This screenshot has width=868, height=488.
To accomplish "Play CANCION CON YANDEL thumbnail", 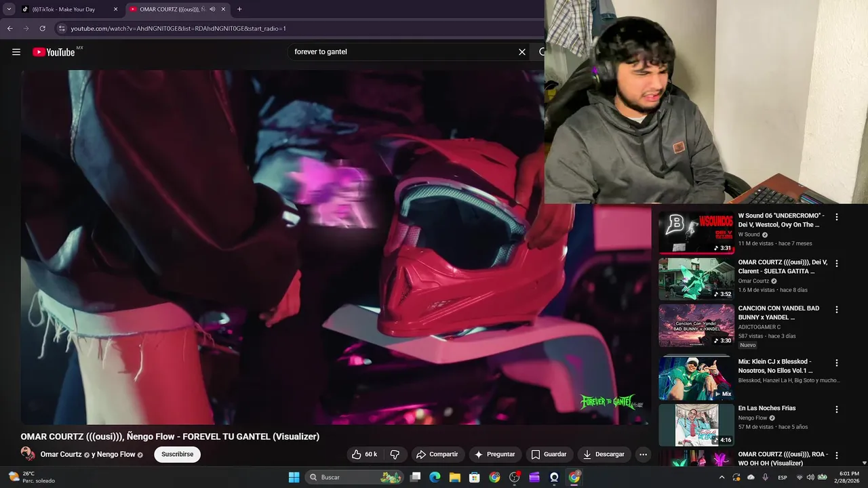I will [x=696, y=325].
